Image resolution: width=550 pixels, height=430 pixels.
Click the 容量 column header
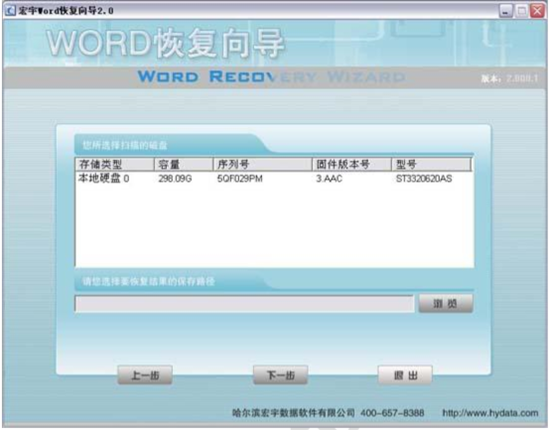coord(183,164)
